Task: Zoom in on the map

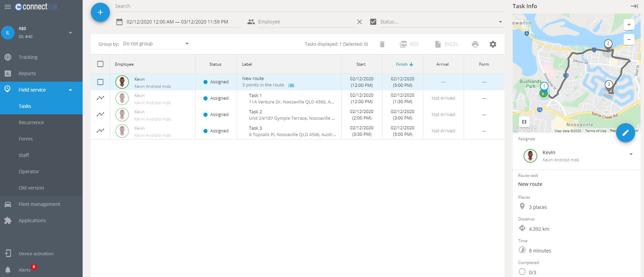Action: coord(629,25)
